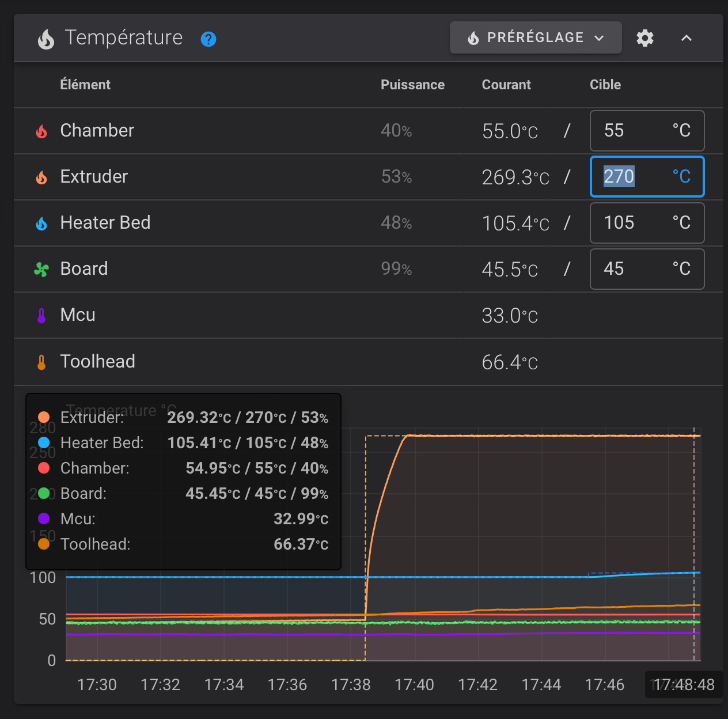
Task: Click the Toolhead orange thermometer icon
Action: point(41,362)
